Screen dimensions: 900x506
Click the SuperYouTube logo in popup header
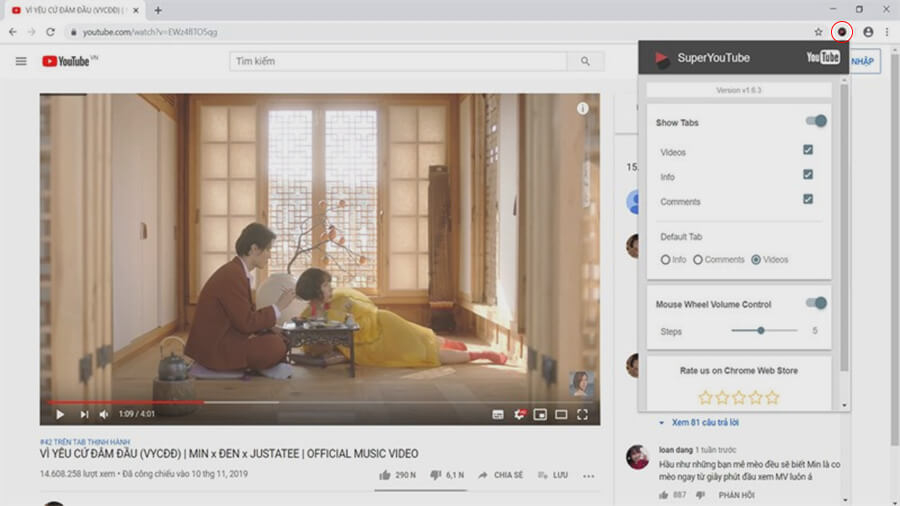click(x=662, y=58)
